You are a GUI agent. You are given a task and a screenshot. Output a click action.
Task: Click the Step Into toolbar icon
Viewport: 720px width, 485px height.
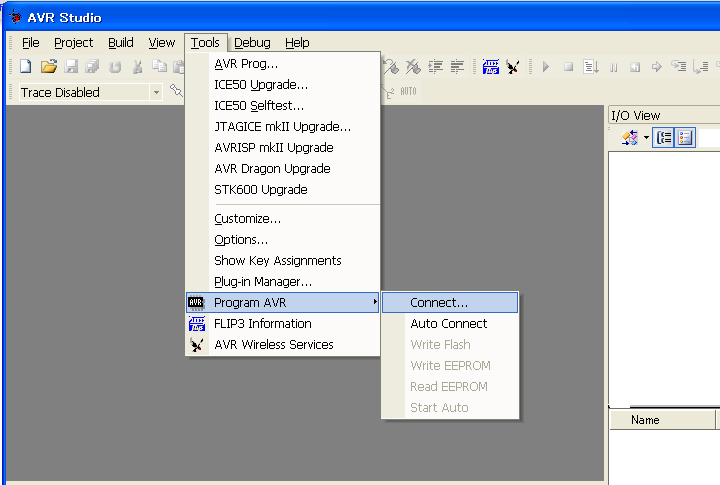coord(679,66)
